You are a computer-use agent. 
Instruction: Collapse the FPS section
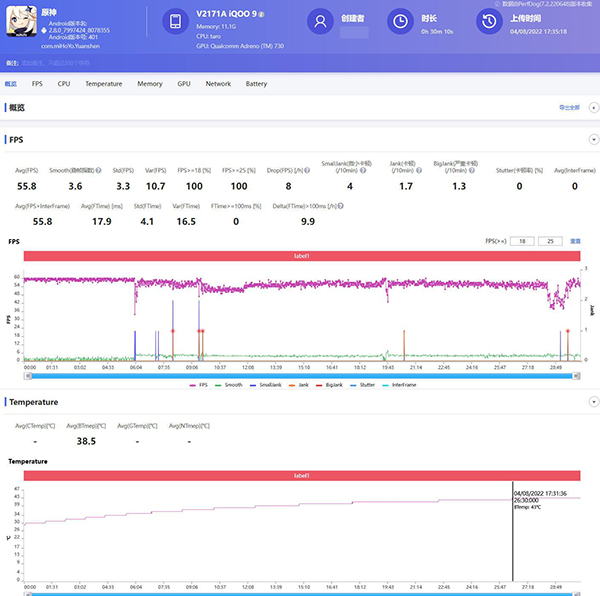point(593,140)
